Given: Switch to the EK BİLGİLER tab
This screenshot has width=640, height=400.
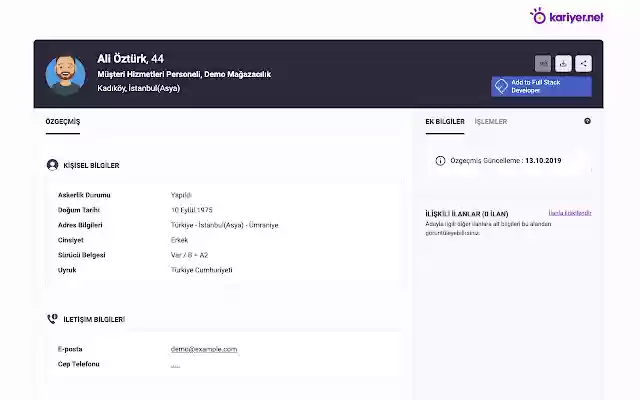Looking at the screenshot, I should coord(445,122).
